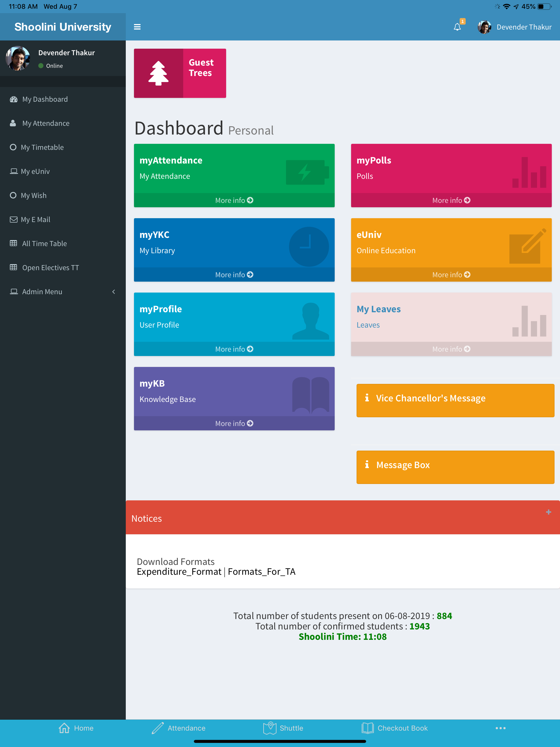Click the sidebar profile picture

point(18,58)
